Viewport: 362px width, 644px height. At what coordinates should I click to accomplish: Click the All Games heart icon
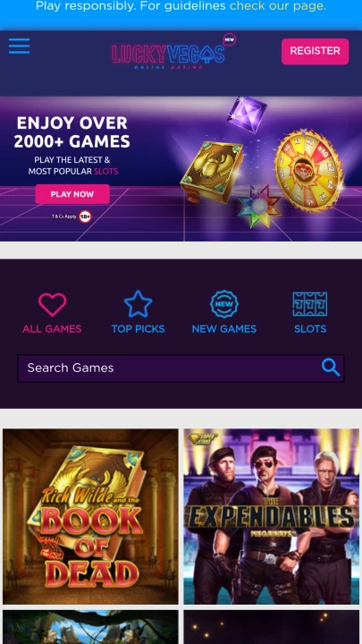(52, 304)
